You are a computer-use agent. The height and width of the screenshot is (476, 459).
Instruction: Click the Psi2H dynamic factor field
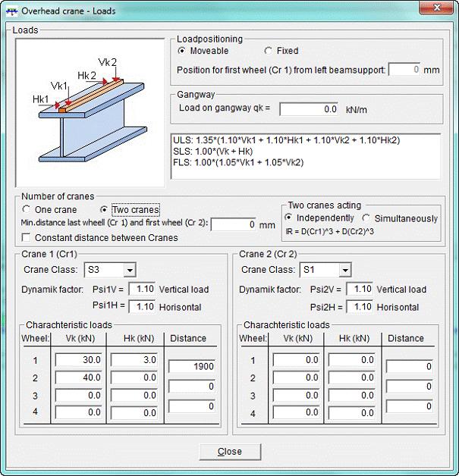[x=360, y=307]
